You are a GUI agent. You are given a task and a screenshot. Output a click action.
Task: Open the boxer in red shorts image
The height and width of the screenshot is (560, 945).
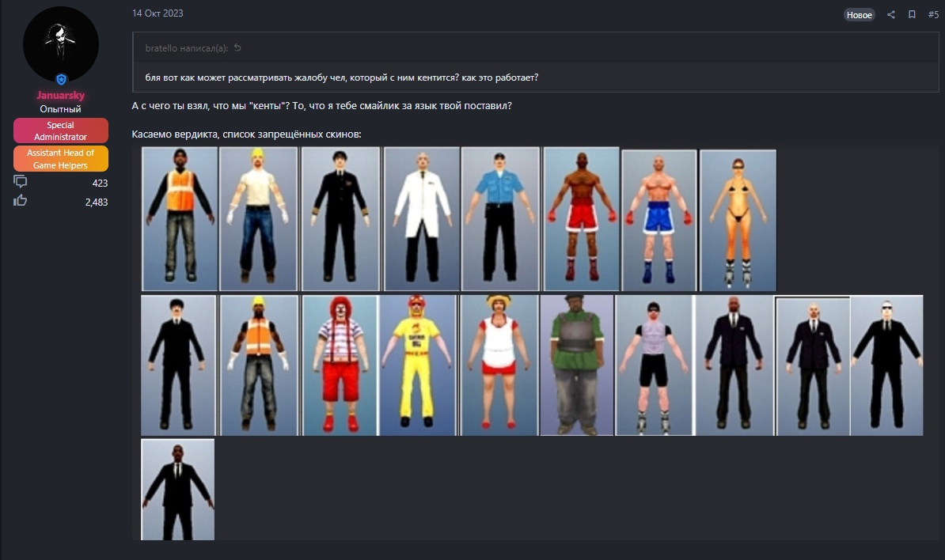(581, 219)
